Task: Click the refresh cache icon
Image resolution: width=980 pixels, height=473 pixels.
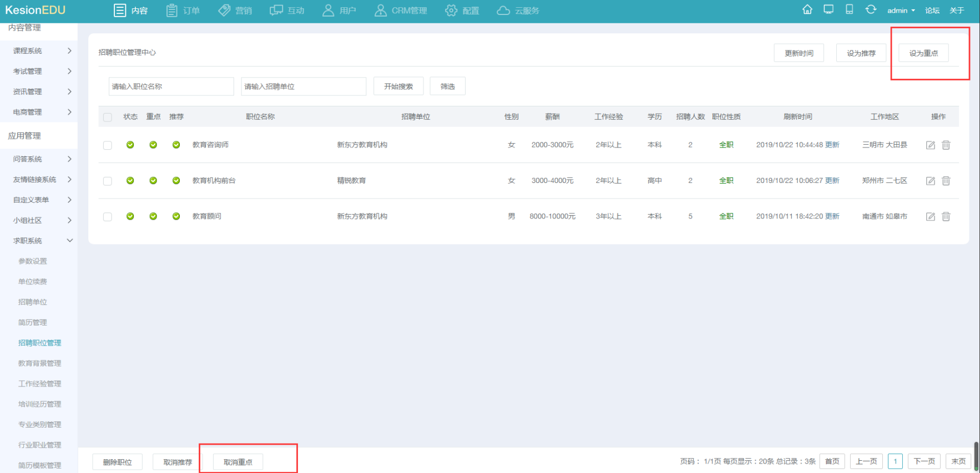Action: coord(871,9)
